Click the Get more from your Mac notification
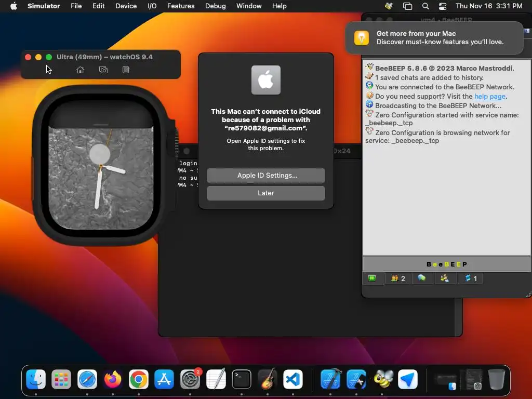 coord(434,37)
